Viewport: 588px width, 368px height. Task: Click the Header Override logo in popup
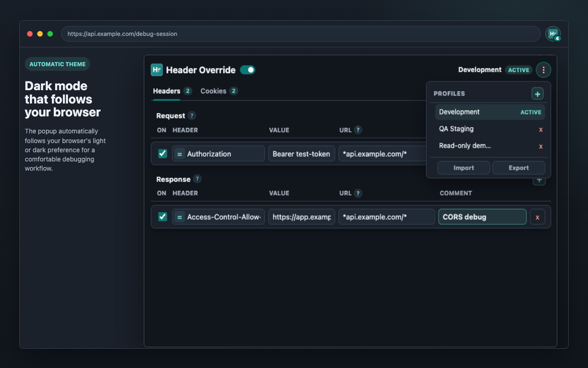(157, 70)
